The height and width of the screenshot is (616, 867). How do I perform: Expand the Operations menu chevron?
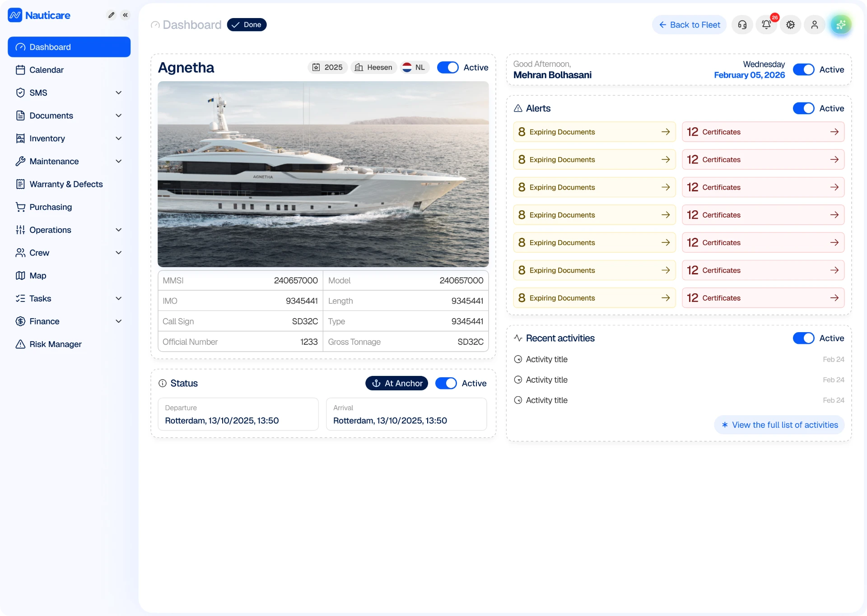[119, 230]
